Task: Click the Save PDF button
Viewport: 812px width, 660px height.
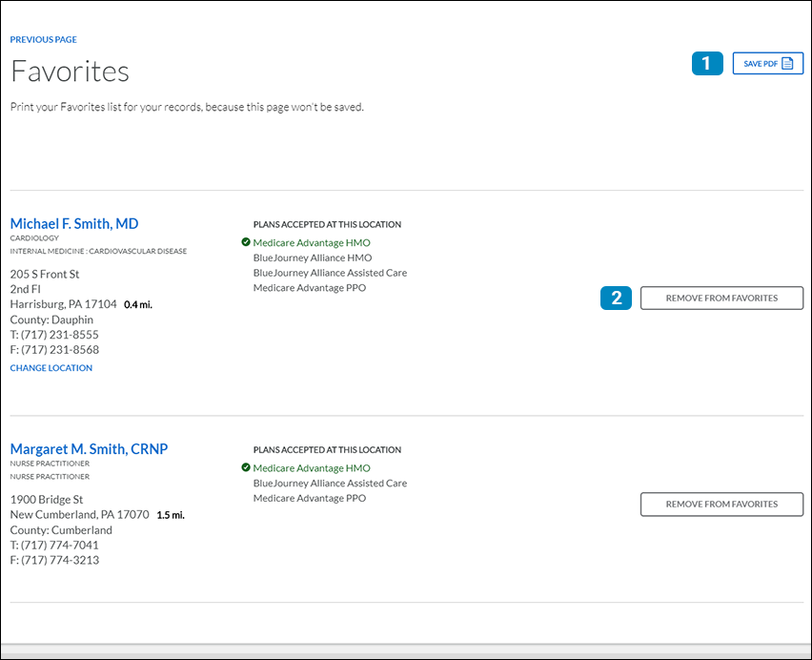Action: click(767, 63)
